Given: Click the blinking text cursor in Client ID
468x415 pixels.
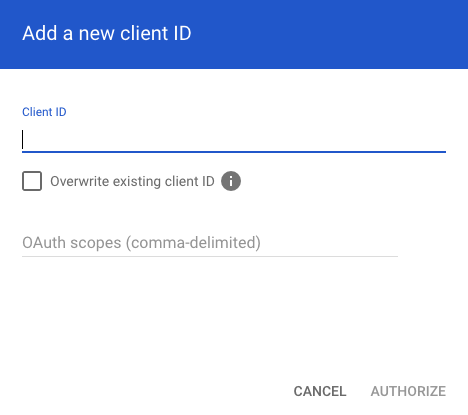Looking at the screenshot, I should [23, 139].
